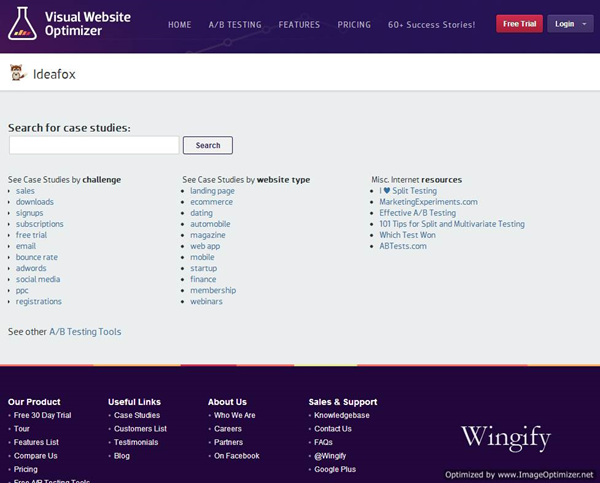Image resolution: width=600 pixels, height=483 pixels.
Task: Open the Contact Us footer link
Action: coord(333,429)
